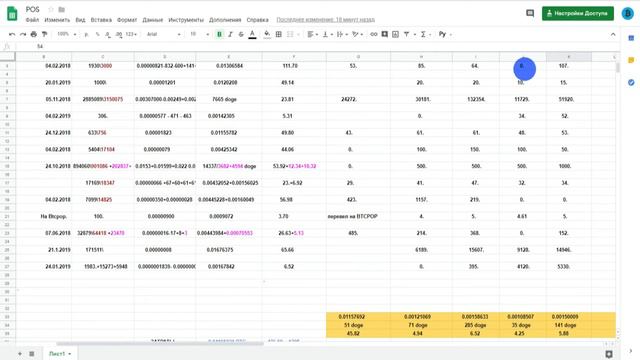Screen dimensions: 640x360
Task: Redo the last action
Action: tap(23, 34)
